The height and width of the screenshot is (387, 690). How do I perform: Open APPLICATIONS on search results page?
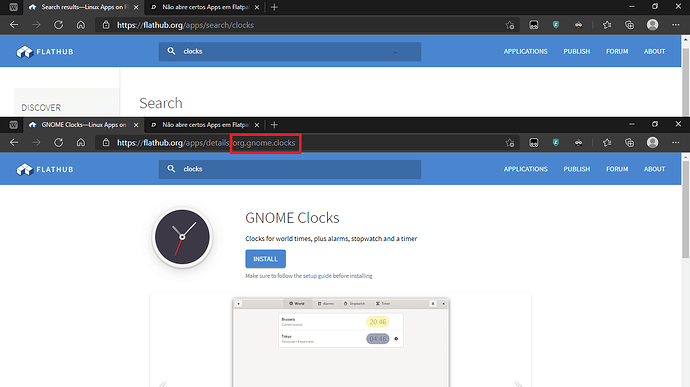point(525,52)
